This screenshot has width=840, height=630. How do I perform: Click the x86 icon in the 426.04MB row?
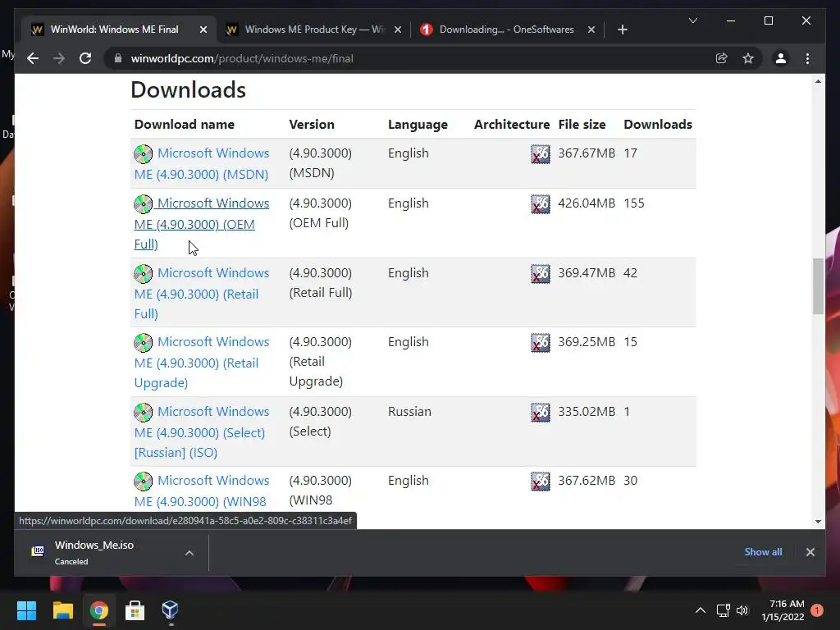pyautogui.click(x=540, y=203)
